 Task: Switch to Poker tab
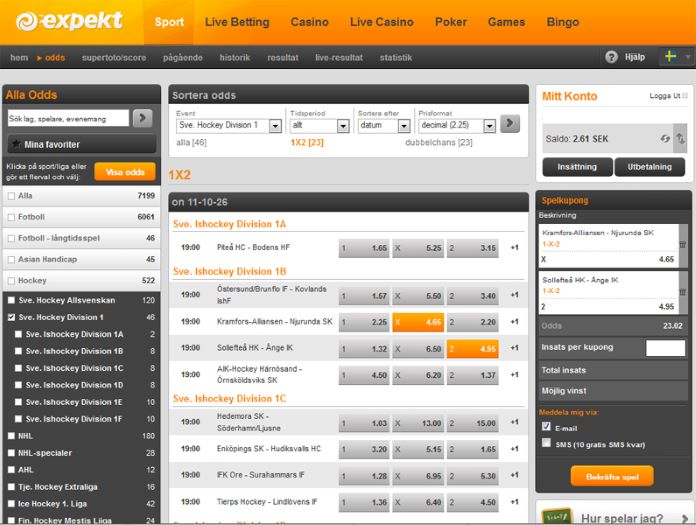451,22
